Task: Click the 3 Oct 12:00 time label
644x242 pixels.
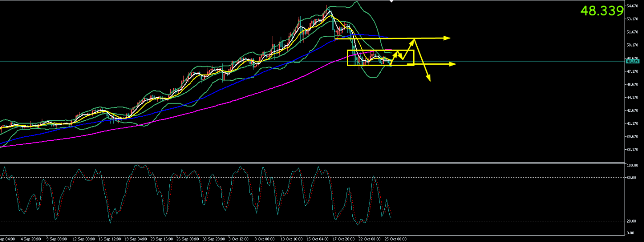Action: (238, 238)
